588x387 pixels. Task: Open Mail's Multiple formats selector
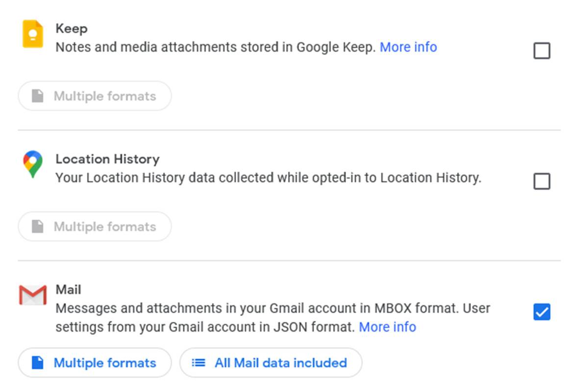tap(94, 363)
